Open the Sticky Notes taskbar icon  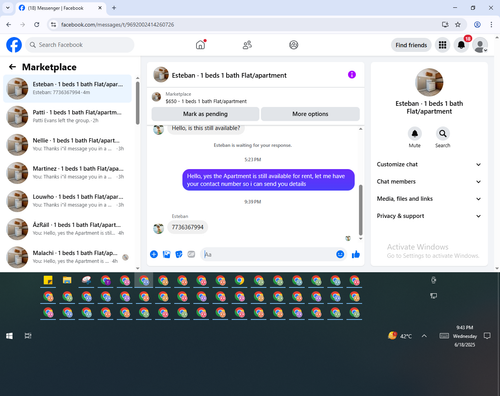48,280
